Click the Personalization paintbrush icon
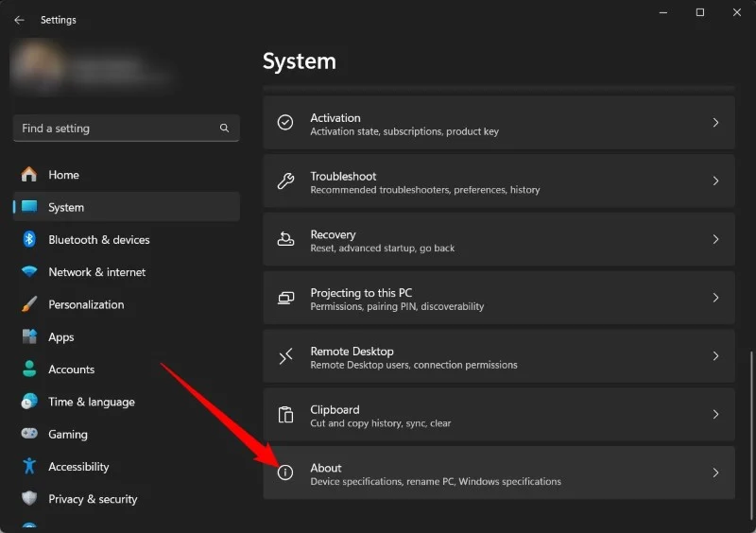This screenshot has width=756, height=533. [x=29, y=304]
